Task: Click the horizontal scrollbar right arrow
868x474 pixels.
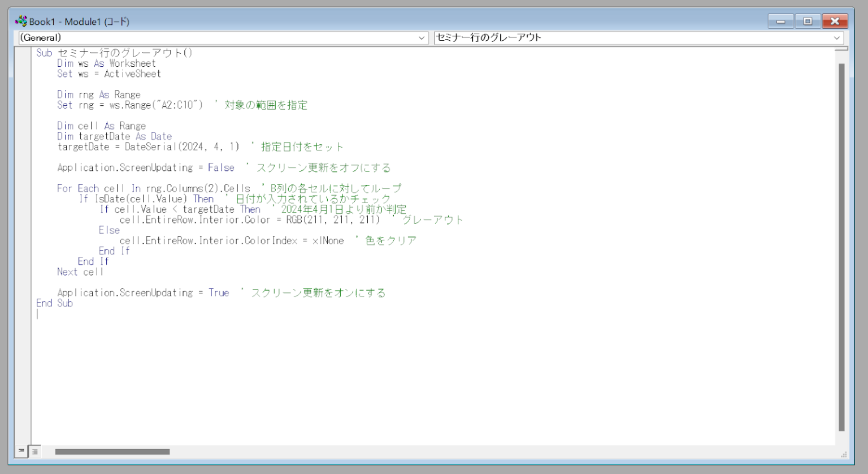Action: [x=830, y=451]
